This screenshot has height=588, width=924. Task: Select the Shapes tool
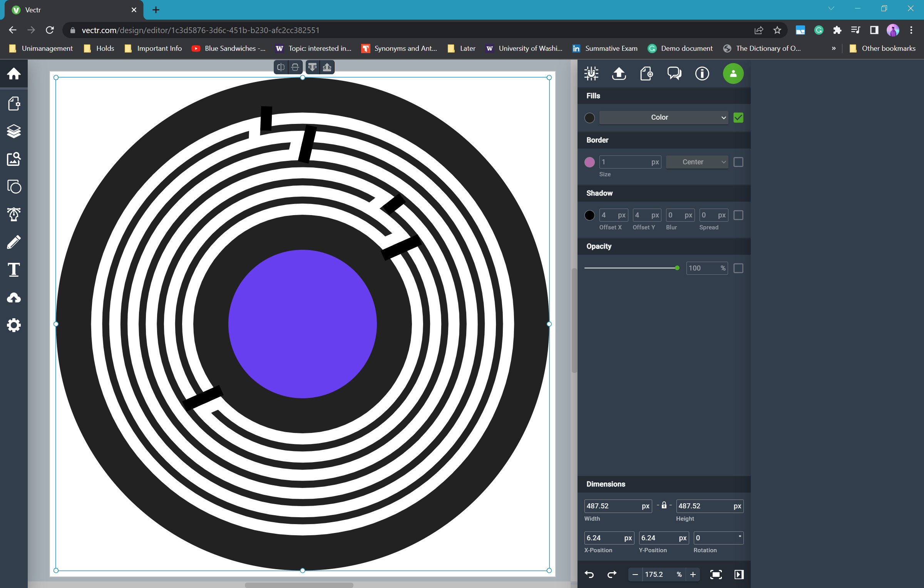(x=14, y=187)
